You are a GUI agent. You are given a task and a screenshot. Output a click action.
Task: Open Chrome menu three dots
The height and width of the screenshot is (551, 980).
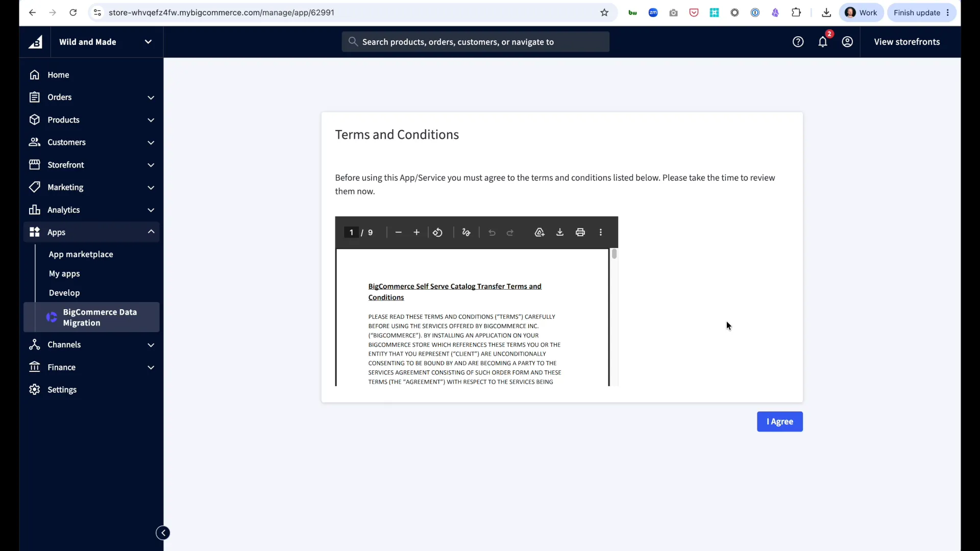pyautogui.click(x=948, y=13)
